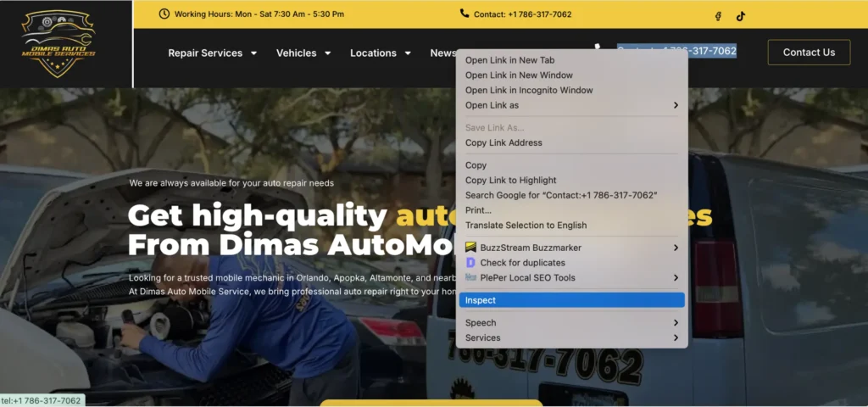Select Print… in the context menu
The height and width of the screenshot is (407, 868).
[572, 210]
